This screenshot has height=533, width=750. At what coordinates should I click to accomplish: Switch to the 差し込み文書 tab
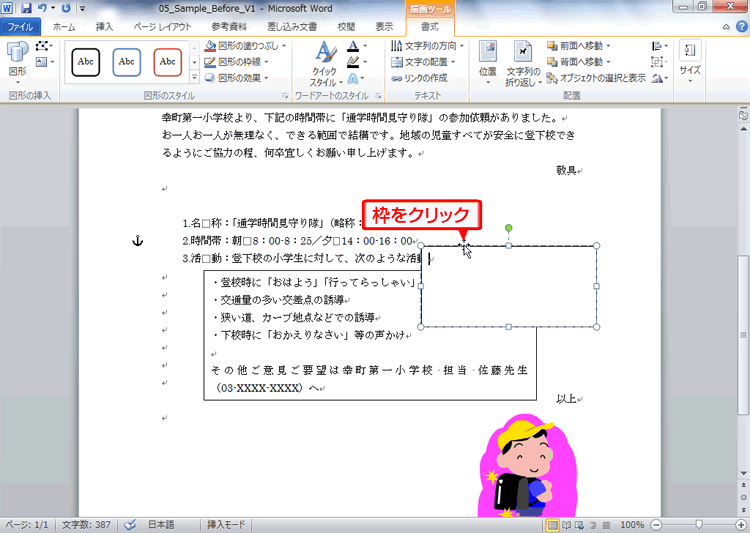[292, 27]
